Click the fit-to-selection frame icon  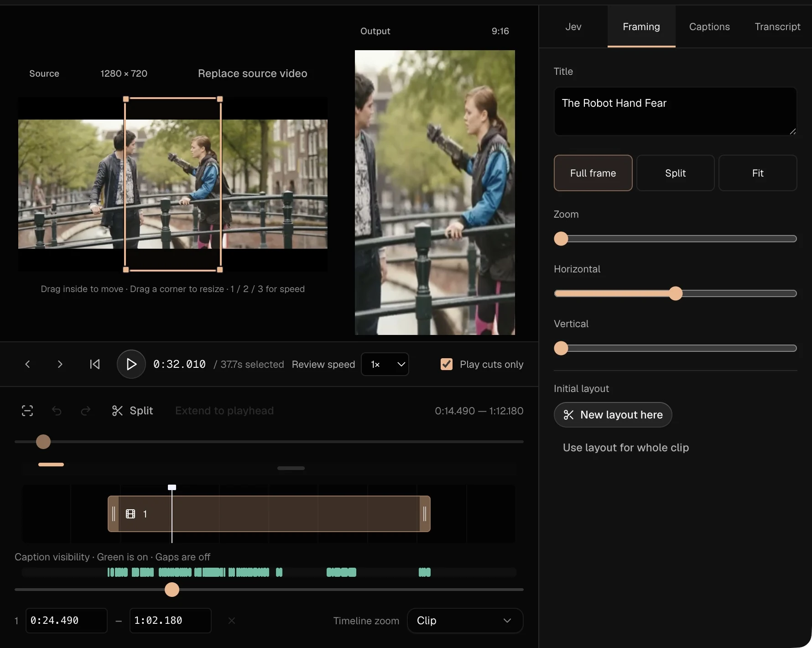pyautogui.click(x=27, y=411)
